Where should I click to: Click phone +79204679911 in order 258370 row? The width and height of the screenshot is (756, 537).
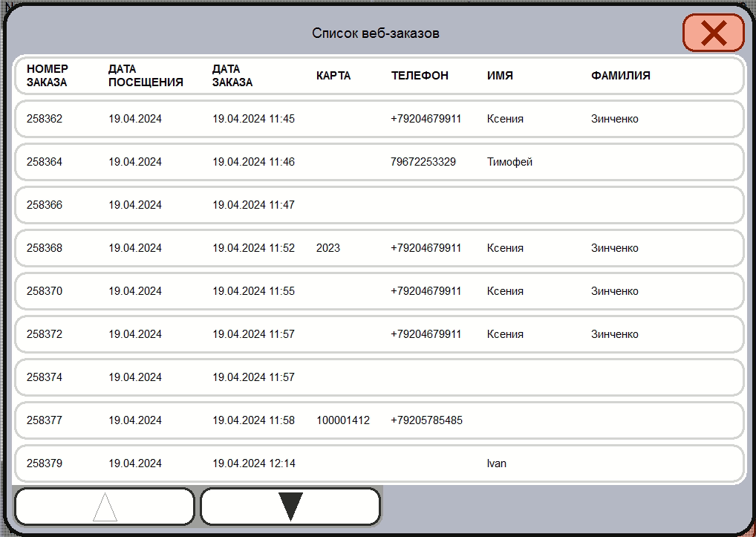pos(426,291)
